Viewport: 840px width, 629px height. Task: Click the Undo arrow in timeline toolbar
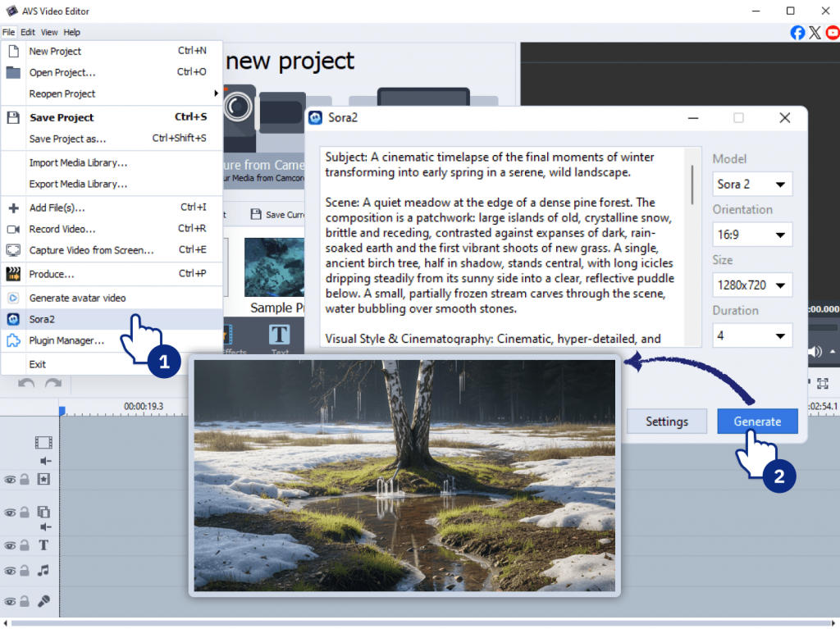pyautogui.click(x=26, y=383)
